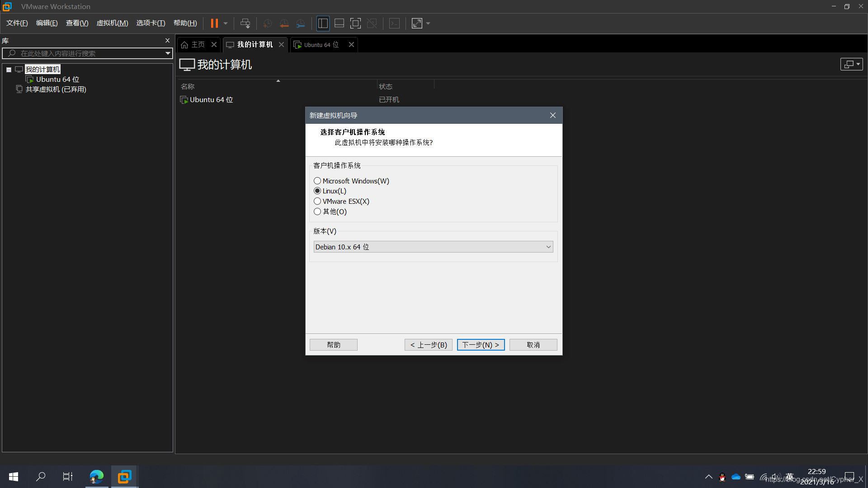Open the Windows Start menu
The height and width of the screenshot is (488, 868).
(x=14, y=477)
